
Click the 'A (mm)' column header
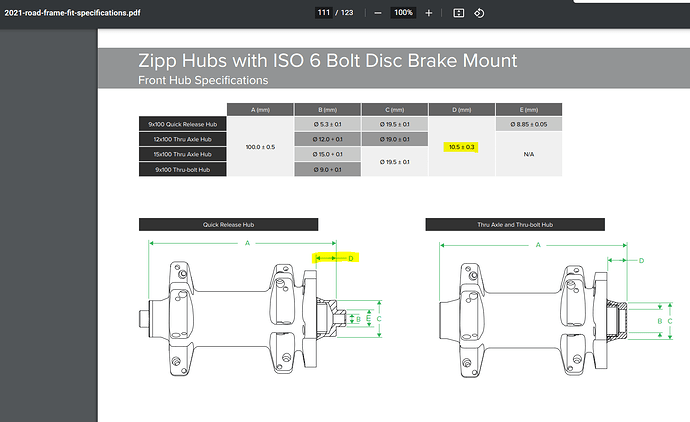[x=260, y=110]
